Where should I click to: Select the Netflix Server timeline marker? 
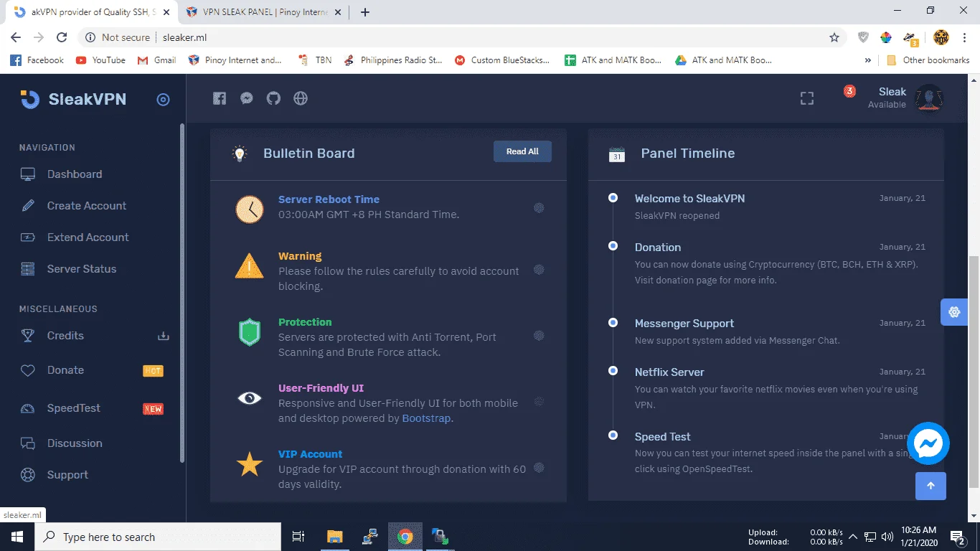[613, 370]
